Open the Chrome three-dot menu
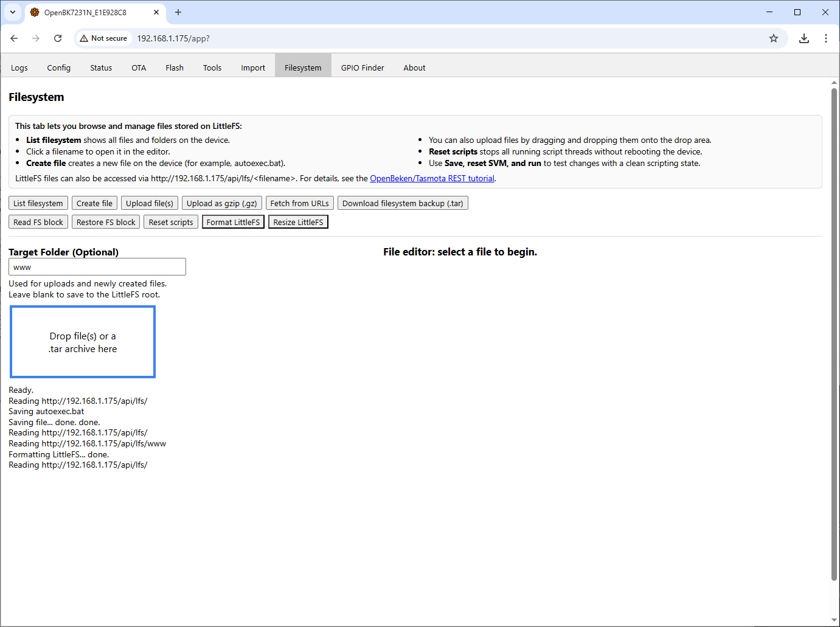Image resolution: width=840 pixels, height=627 pixels. [826, 38]
